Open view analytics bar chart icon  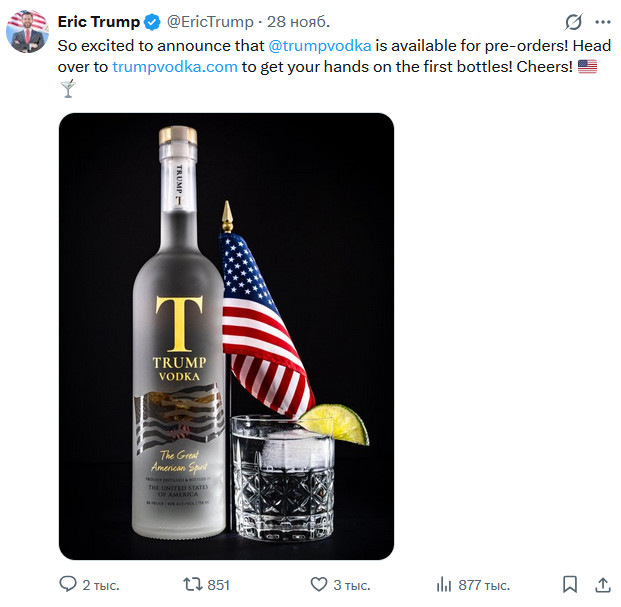[444, 584]
